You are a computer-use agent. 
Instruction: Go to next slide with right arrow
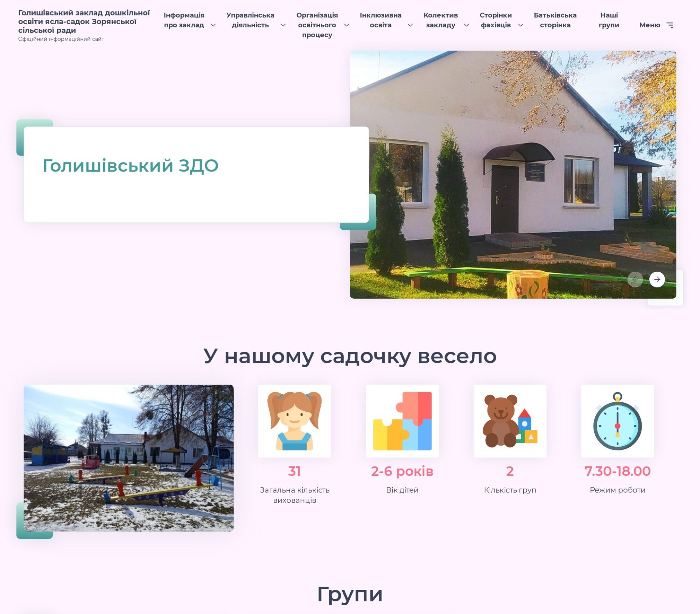657,279
